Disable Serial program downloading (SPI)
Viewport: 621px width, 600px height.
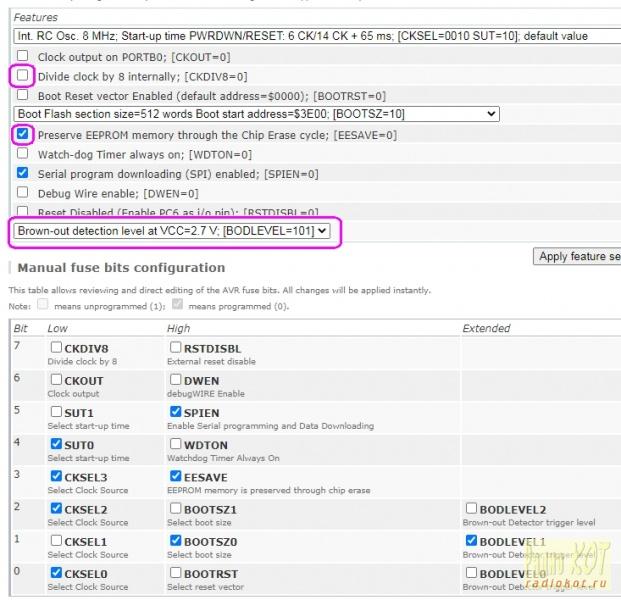coord(23,173)
